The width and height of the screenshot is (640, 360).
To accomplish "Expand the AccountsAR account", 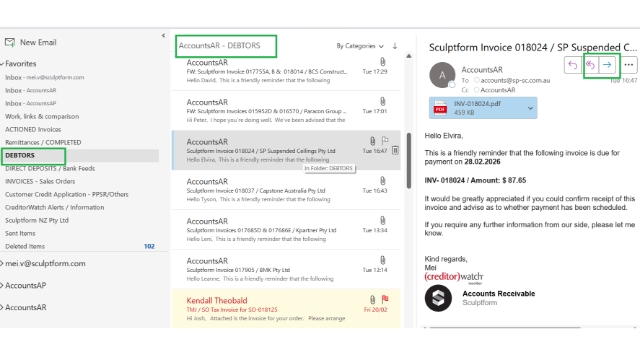I will 2,307.
